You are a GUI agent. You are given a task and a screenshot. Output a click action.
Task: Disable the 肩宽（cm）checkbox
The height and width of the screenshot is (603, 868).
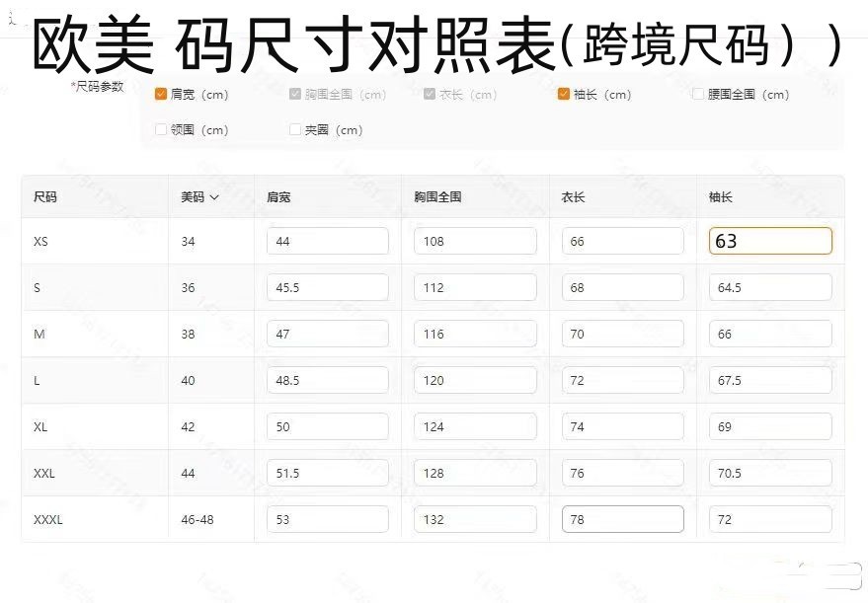coord(161,94)
